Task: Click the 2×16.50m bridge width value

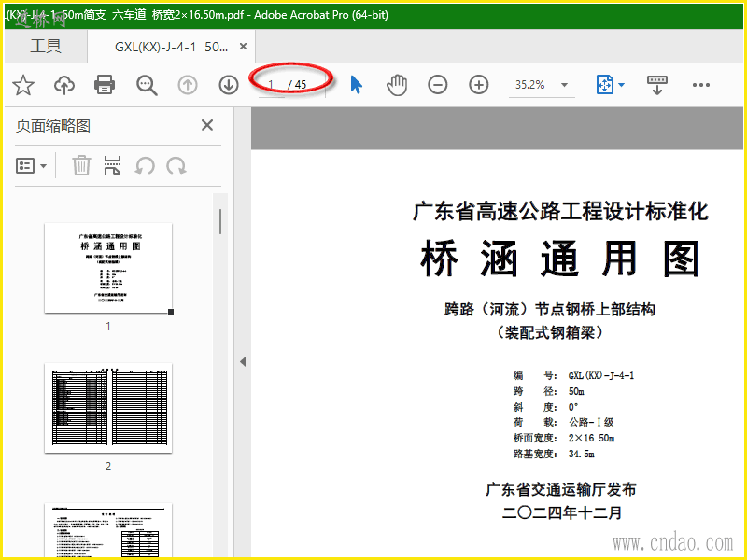Action: [591, 438]
